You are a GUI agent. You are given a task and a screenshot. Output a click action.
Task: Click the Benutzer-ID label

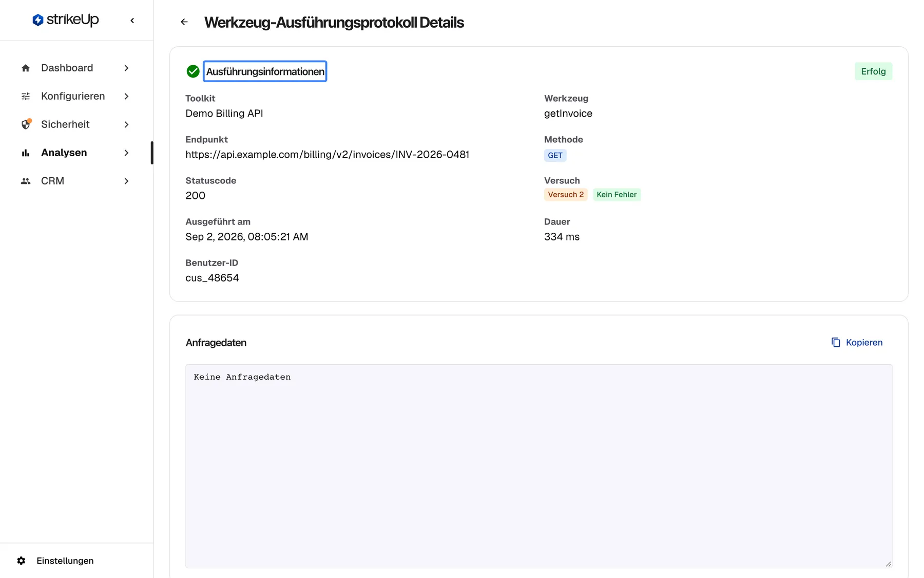211,263
